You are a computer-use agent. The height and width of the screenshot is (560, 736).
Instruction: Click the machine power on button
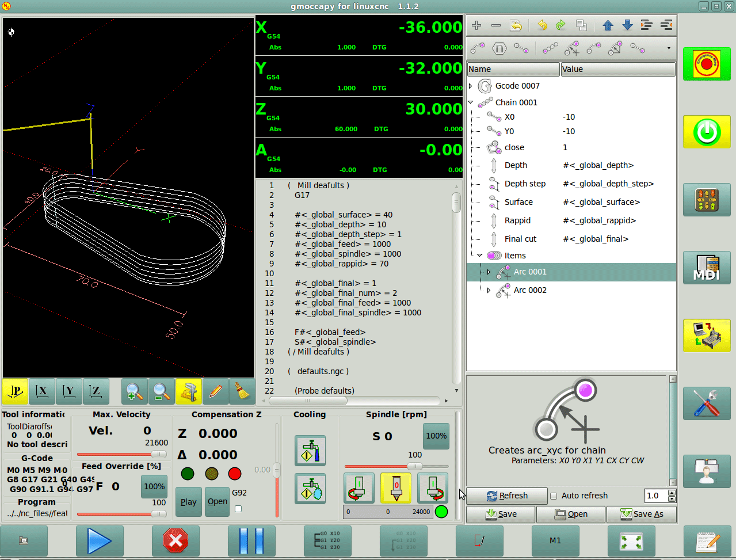[x=707, y=132]
